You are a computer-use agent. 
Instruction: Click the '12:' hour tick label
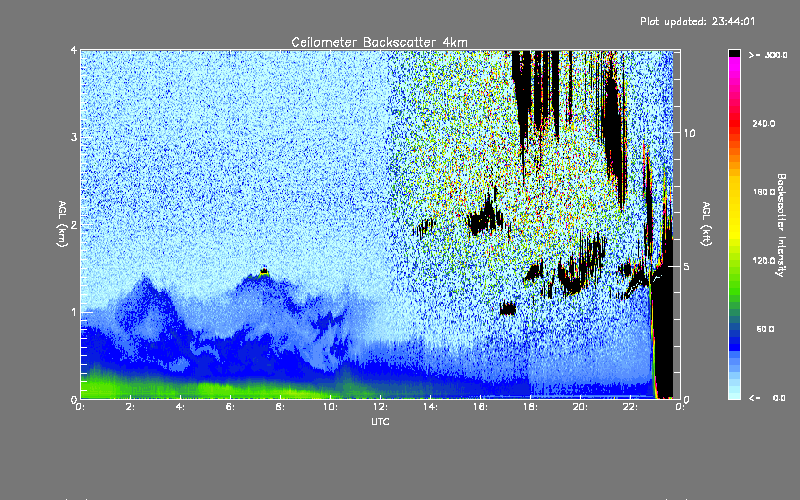381,407
